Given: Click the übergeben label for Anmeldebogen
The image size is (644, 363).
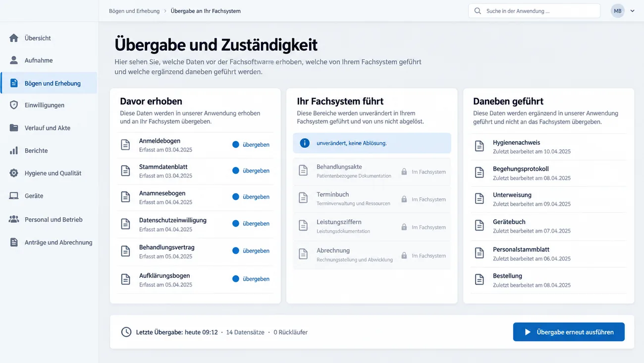Looking at the screenshot, I should click(256, 145).
